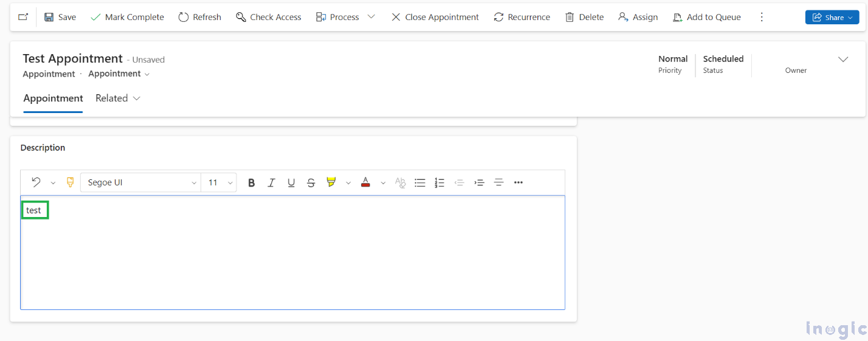The image size is (868, 341).
Task: Open the editor's more options ellipsis
Action: 518,182
